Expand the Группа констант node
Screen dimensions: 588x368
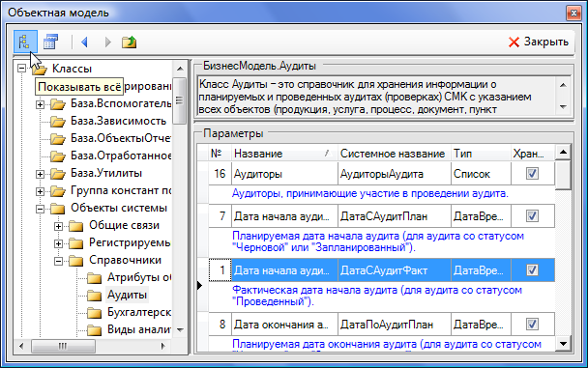(40, 191)
